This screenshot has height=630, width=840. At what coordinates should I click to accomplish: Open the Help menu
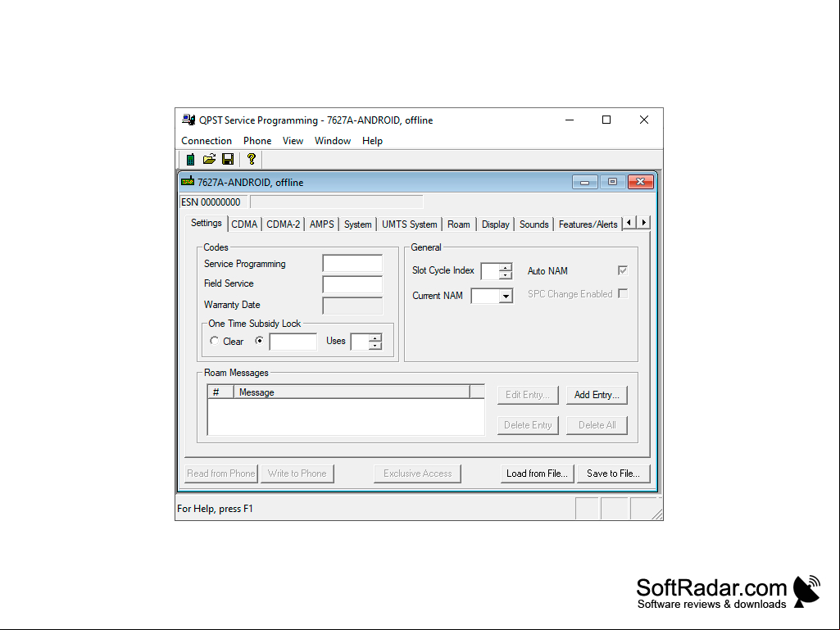click(x=372, y=141)
